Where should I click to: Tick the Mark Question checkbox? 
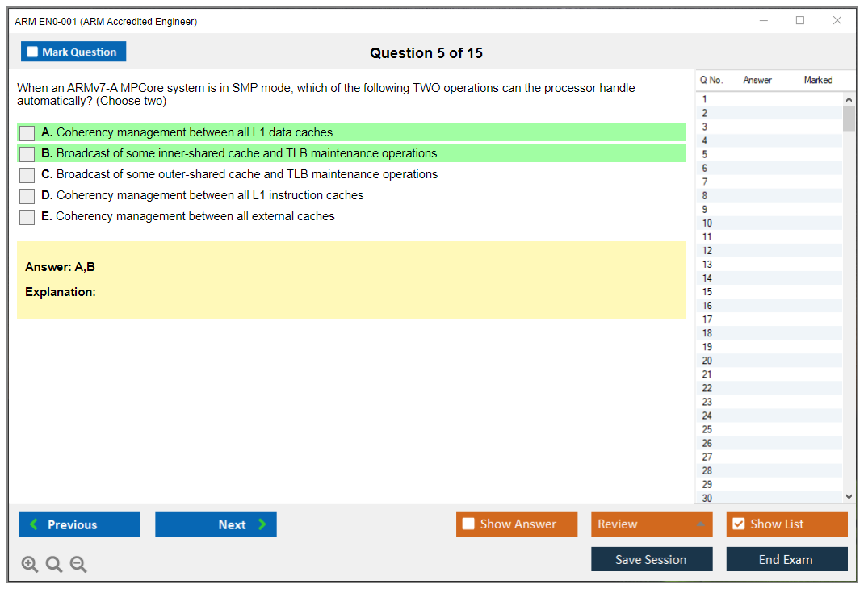tap(32, 52)
